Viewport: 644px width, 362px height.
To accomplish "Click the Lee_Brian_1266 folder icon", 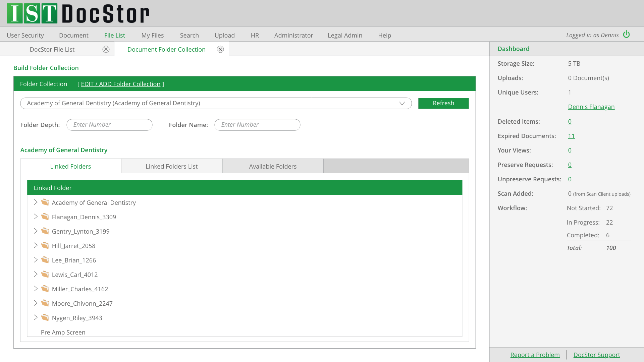I will pyautogui.click(x=45, y=260).
